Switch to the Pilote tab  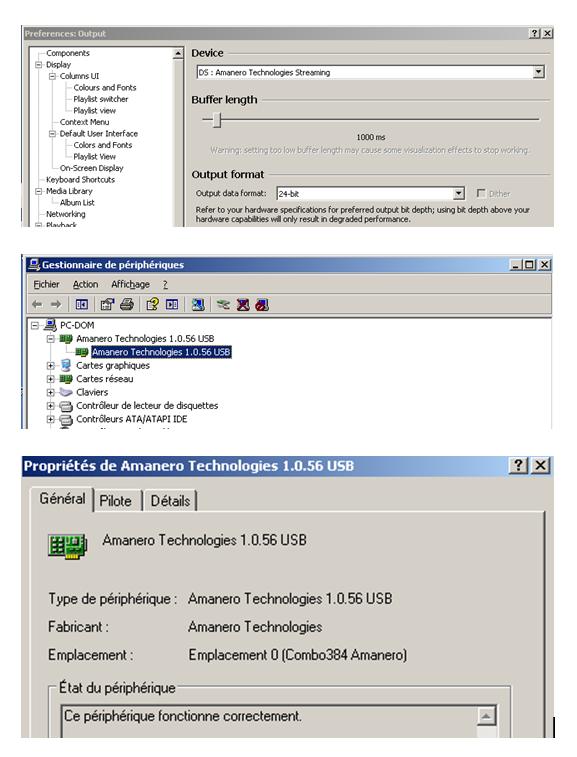pos(116,501)
